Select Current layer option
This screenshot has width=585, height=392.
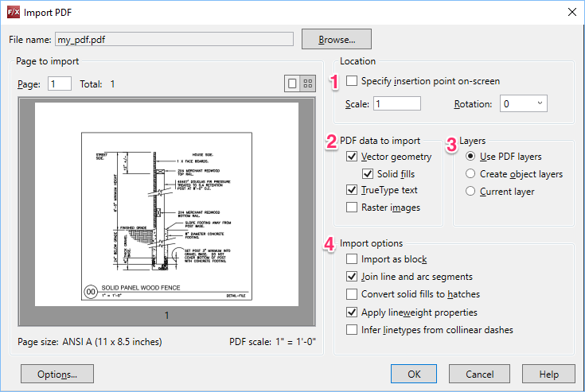470,191
